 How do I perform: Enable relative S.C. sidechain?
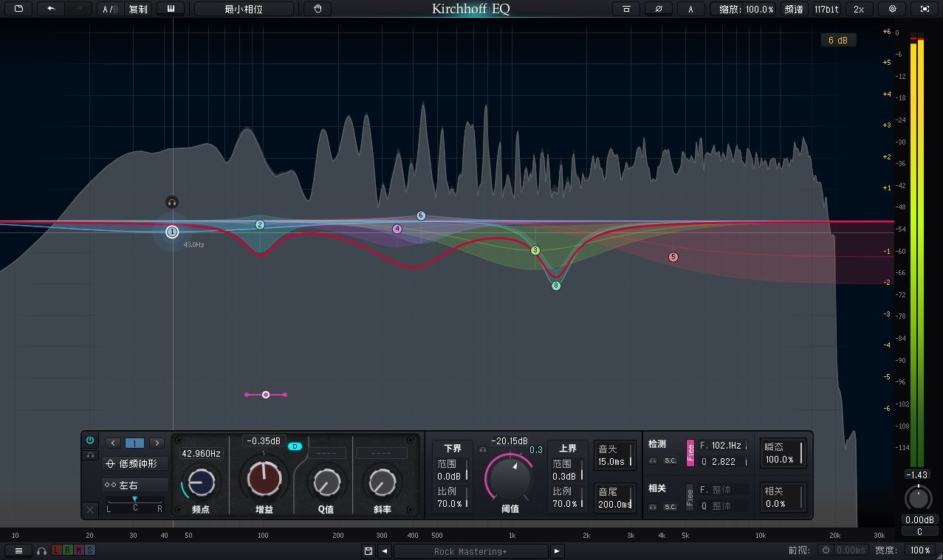tap(670, 507)
